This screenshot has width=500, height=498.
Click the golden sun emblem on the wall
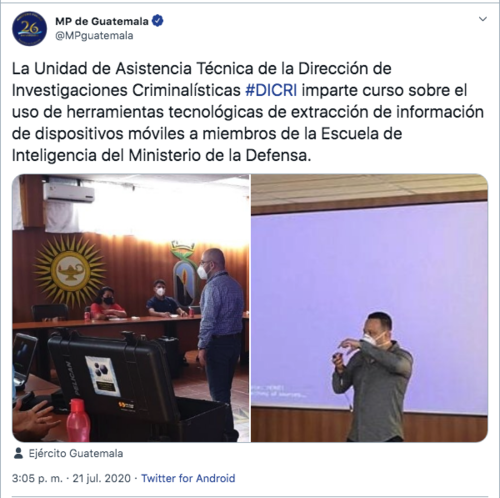pyautogui.click(x=70, y=270)
